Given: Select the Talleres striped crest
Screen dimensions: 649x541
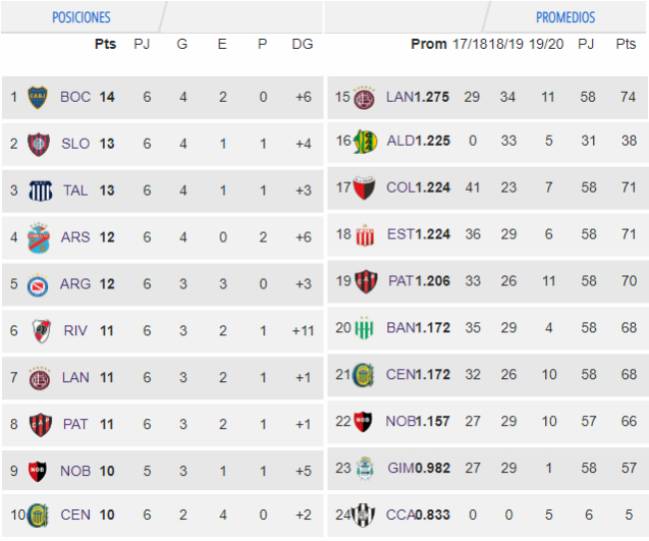Looking at the screenshot, I should pyautogui.click(x=40, y=191).
